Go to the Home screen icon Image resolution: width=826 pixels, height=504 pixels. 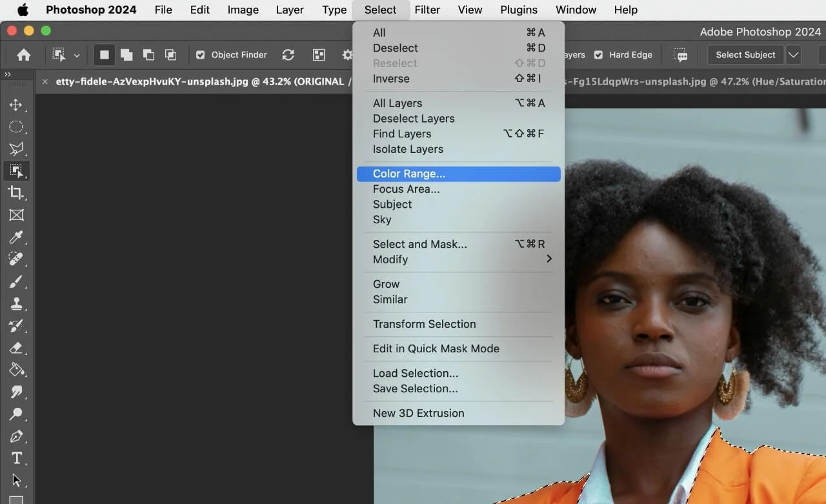24,55
